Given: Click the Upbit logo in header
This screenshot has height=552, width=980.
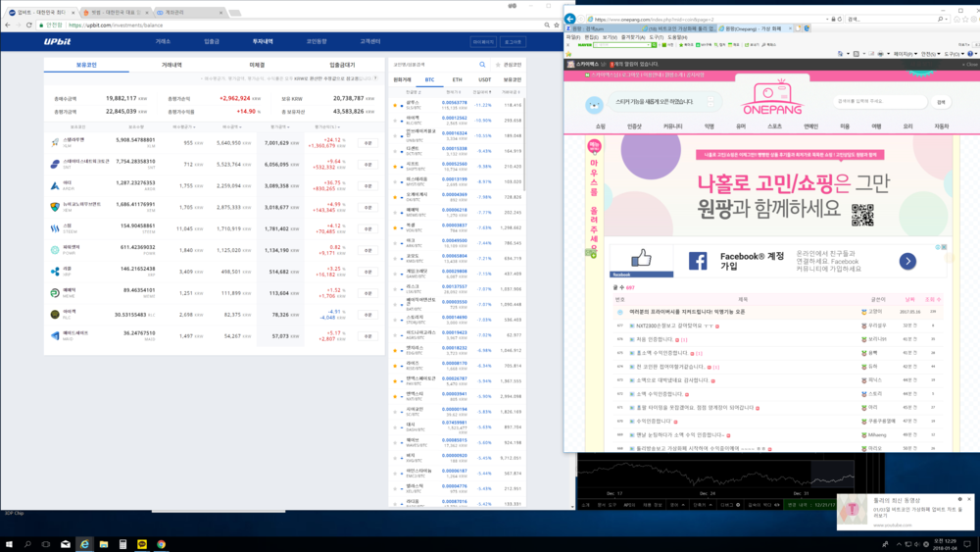Looking at the screenshot, I should (70, 42).
